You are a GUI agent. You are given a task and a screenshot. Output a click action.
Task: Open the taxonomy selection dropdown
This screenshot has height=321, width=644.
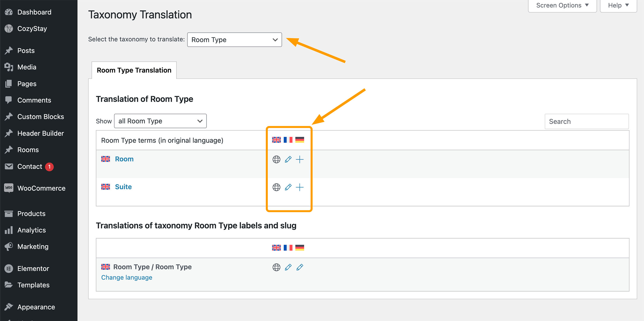click(234, 40)
